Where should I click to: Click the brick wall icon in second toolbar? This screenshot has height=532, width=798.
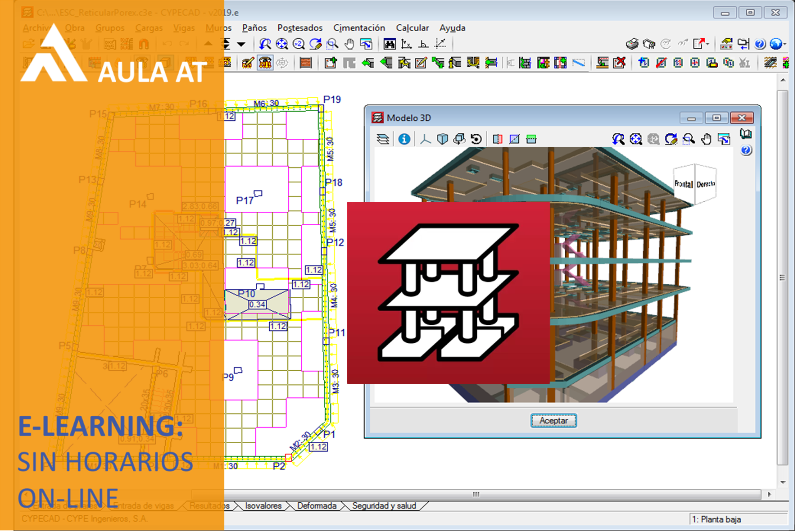306,63
